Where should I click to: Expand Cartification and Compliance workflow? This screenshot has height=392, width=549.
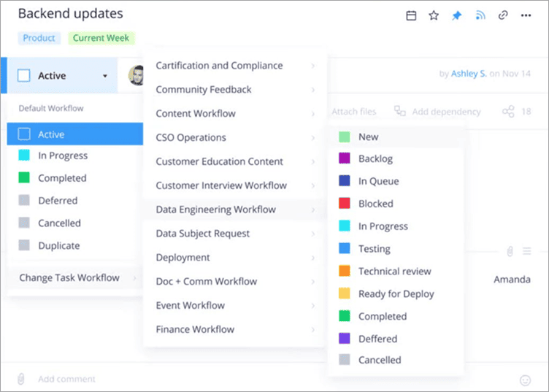coord(234,66)
